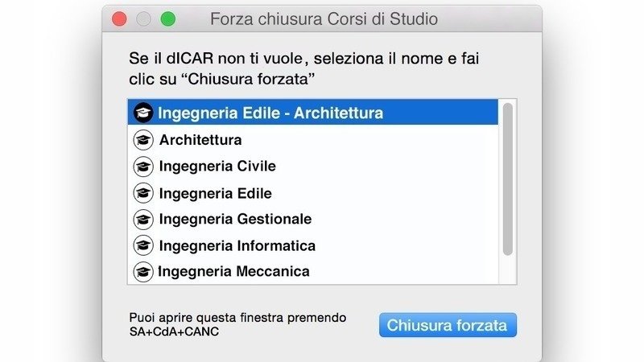Choose Ingegneria Informatica course name
Viewport: 644px width, 362px height.
[237, 245]
